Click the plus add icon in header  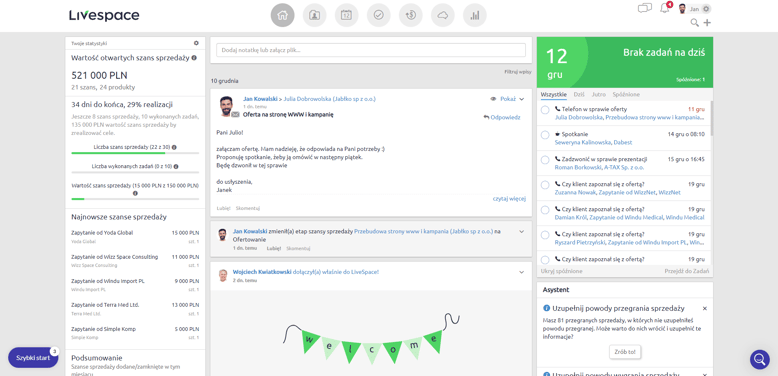(x=707, y=22)
